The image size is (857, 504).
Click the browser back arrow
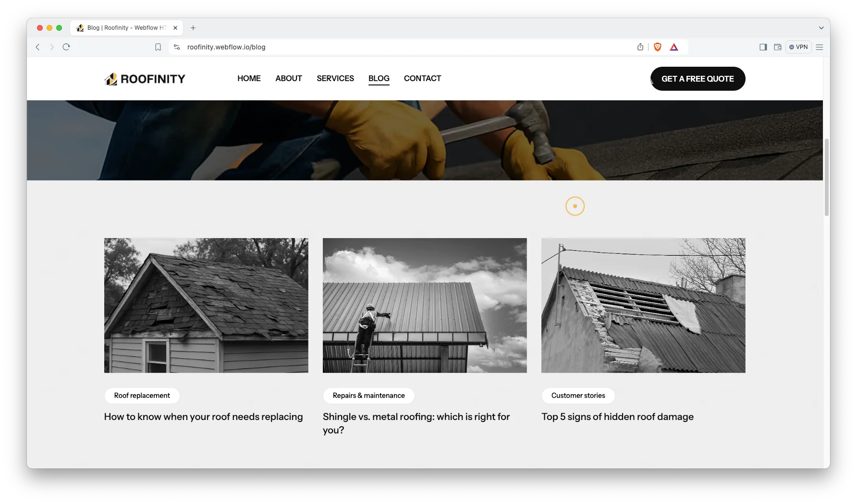coord(37,47)
